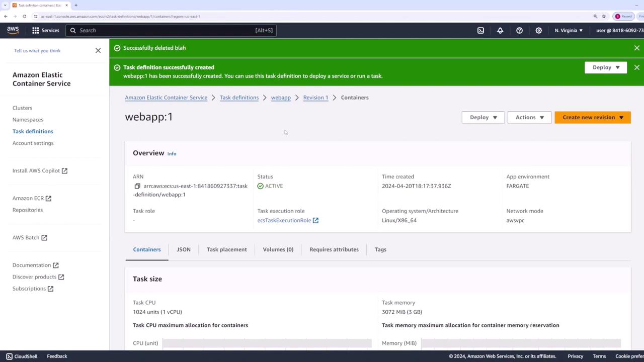Click the FARGATE app environment value
644x362 pixels.
tap(517, 186)
